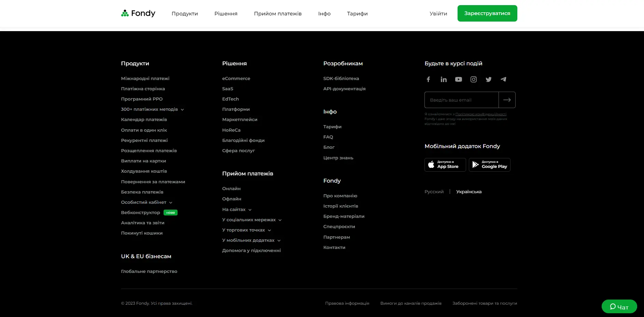Open the Політикою конфіденційності link
Screen dimensions: 644x317
(x=481, y=114)
